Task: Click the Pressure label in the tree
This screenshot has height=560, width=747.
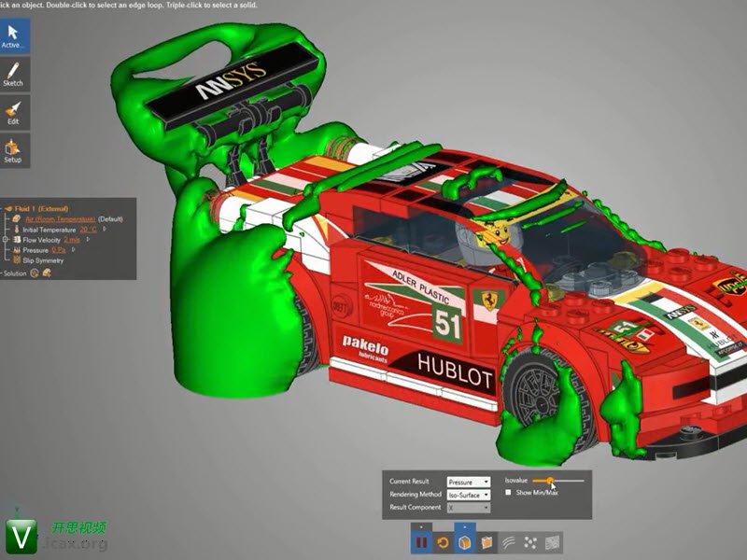Action: [35, 250]
